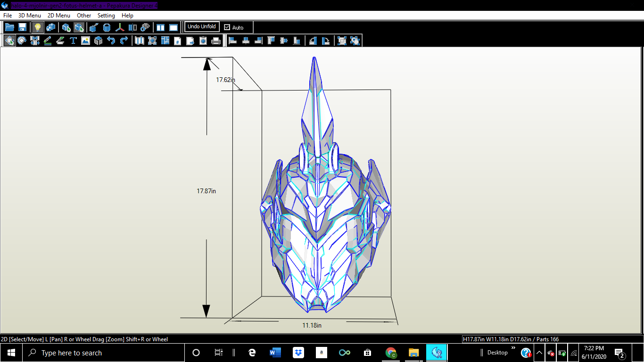Open the Windows Start menu
The image size is (644, 362).
pyautogui.click(x=11, y=353)
